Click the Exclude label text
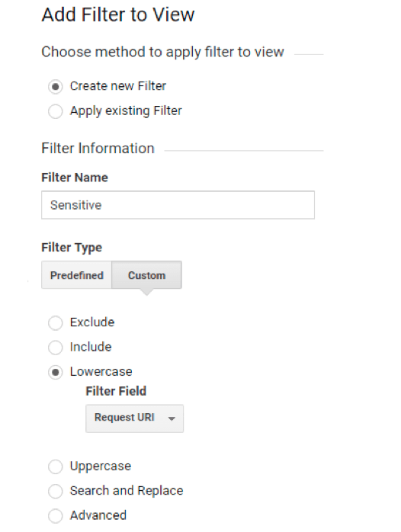 92,322
